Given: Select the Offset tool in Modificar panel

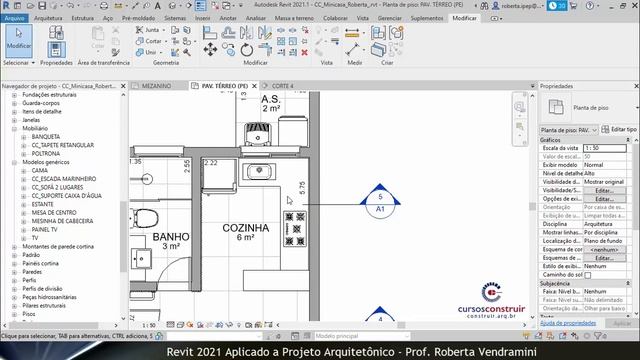Looking at the screenshot, I should (x=228, y=33).
